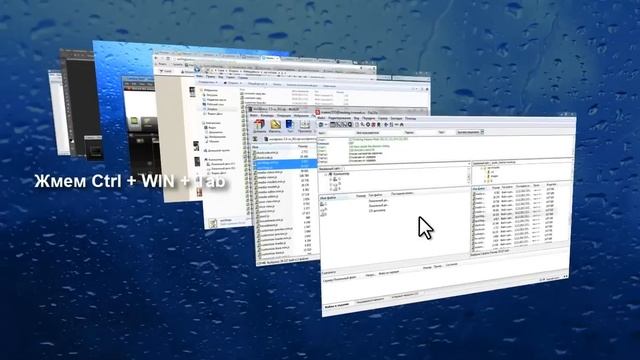Open the Сервер menu in FileZilla
The width and height of the screenshot is (640, 360).
[x=382, y=118]
